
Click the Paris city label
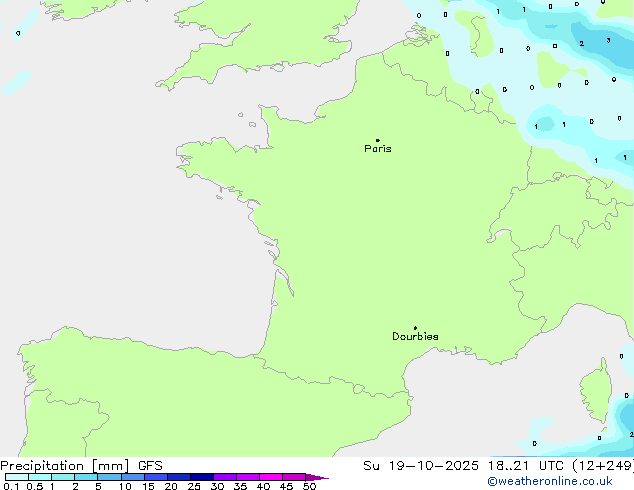378,149
